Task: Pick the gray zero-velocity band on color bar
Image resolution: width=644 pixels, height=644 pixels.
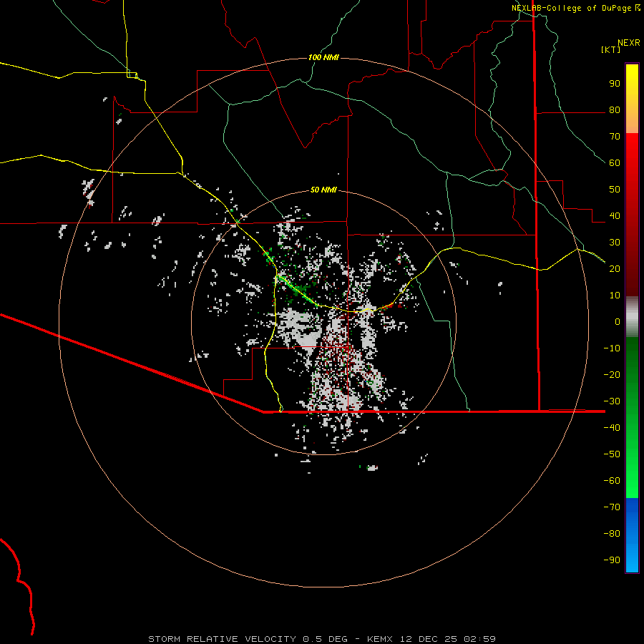Action: [632, 317]
